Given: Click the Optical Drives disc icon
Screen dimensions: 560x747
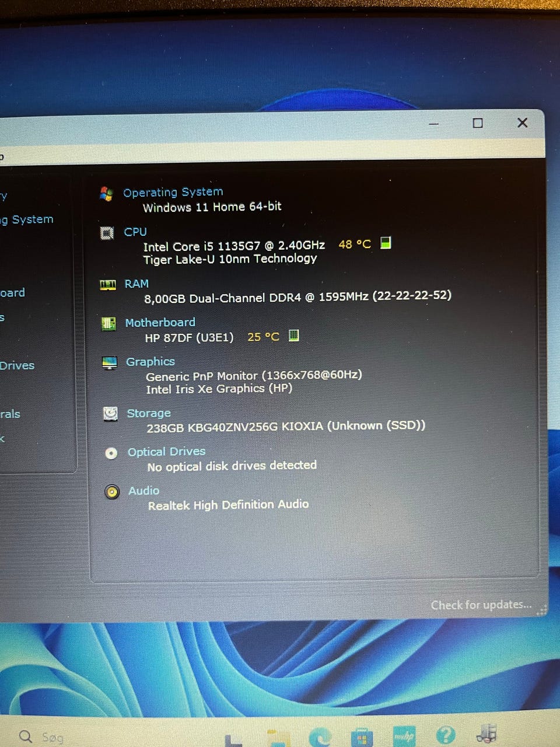Looking at the screenshot, I should (x=111, y=453).
